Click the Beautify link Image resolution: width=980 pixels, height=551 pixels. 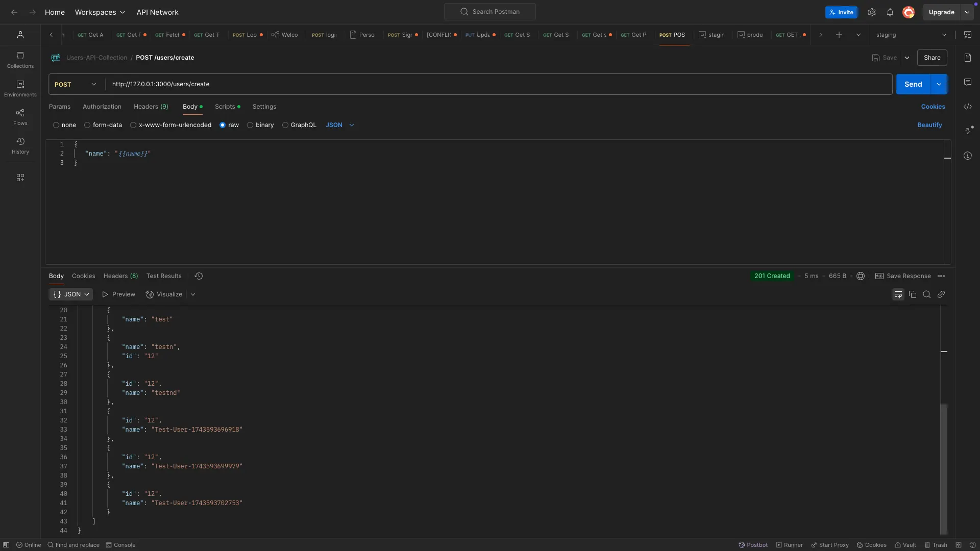[929, 125]
